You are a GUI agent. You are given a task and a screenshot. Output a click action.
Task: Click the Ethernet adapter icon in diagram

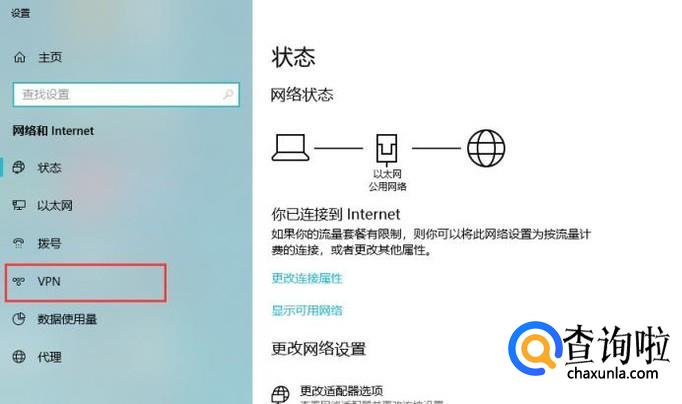[387, 149]
